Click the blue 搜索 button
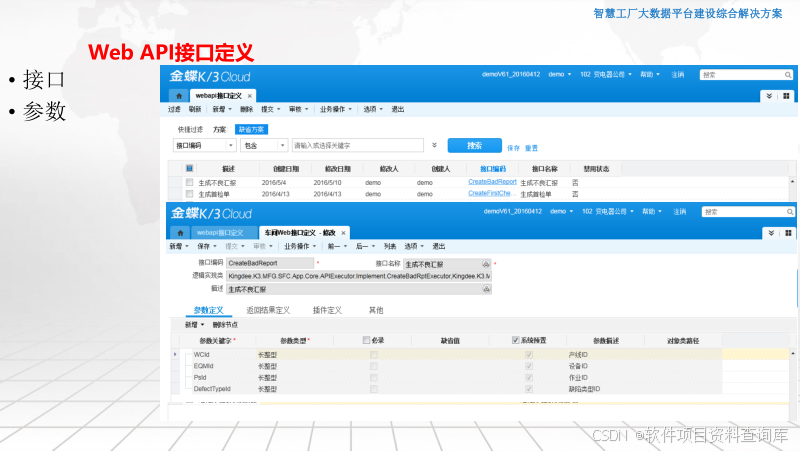 pos(474,145)
